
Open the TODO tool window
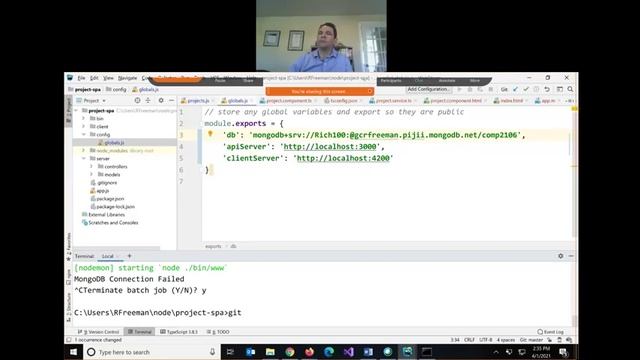click(218, 332)
